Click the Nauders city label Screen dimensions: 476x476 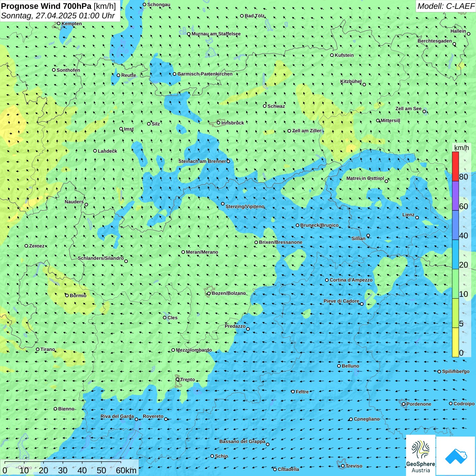74,202
